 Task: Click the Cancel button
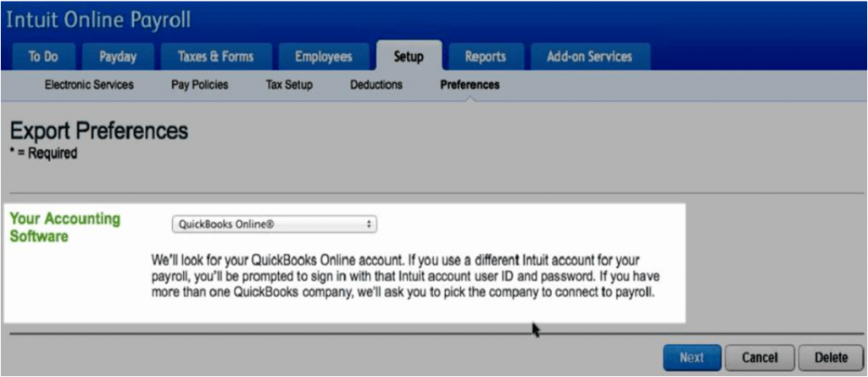759,358
